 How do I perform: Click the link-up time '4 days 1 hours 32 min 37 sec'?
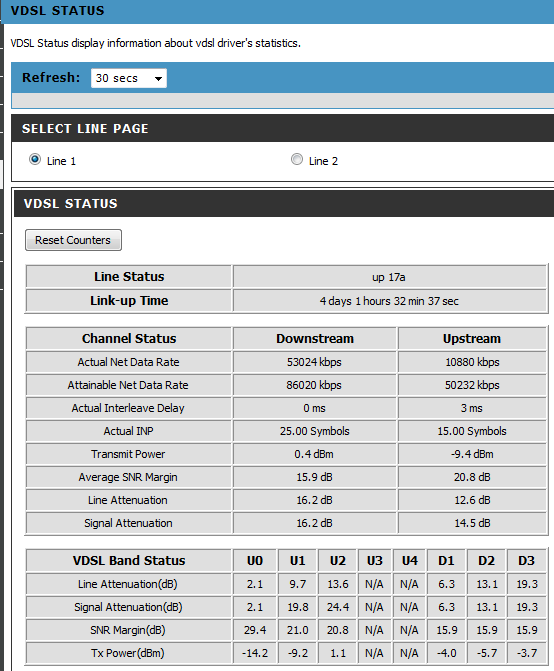coord(389,301)
